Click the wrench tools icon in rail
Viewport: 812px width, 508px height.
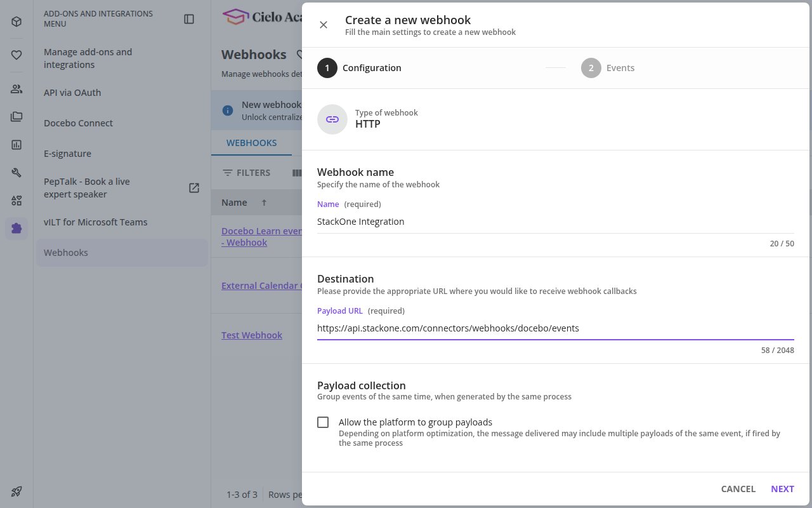click(16, 173)
